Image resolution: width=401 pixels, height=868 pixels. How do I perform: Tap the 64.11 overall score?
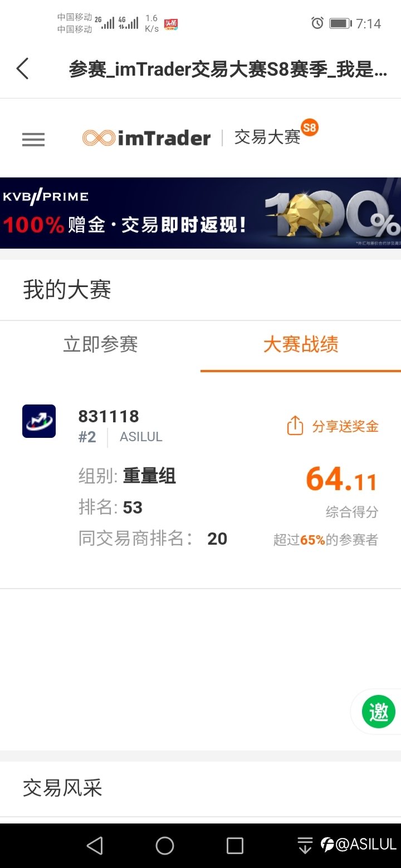(341, 480)
